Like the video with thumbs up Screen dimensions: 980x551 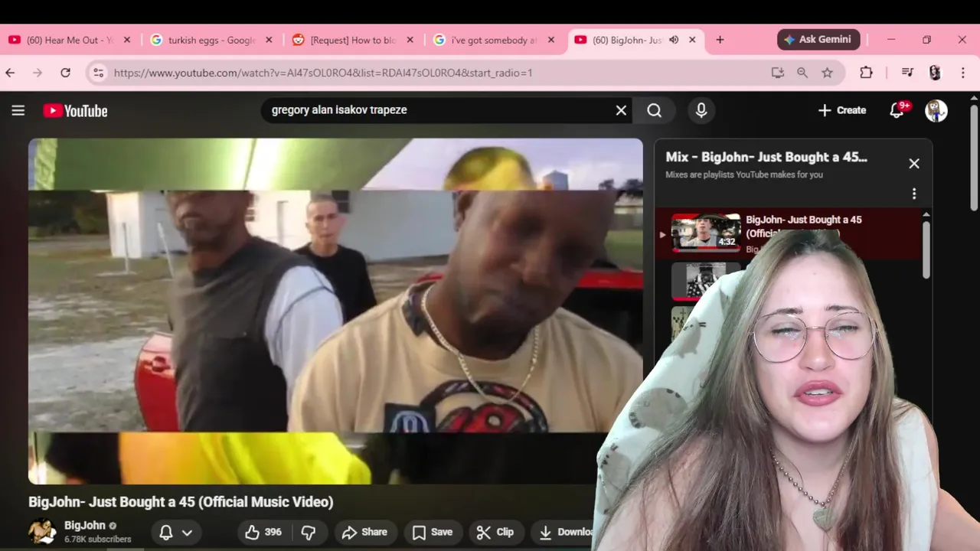click(263, 532)
